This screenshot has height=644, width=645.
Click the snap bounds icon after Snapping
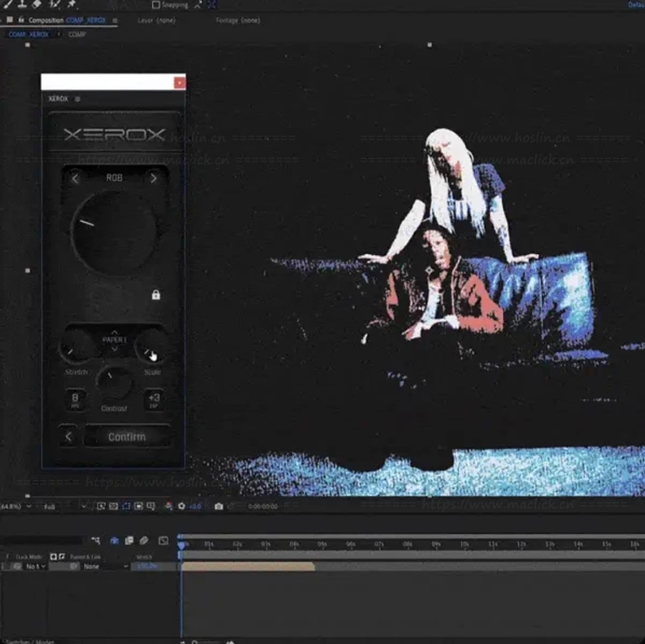tap(212, 5)
